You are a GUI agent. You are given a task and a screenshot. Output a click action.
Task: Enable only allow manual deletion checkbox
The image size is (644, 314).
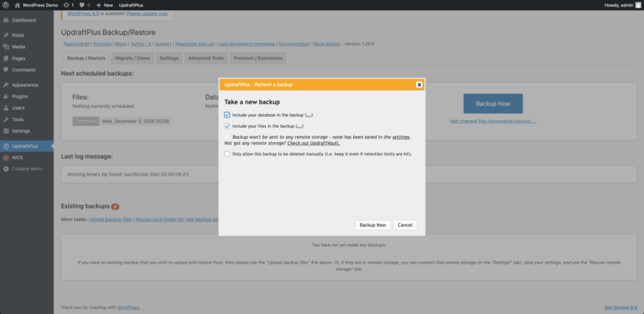click(x=227, y=154)
